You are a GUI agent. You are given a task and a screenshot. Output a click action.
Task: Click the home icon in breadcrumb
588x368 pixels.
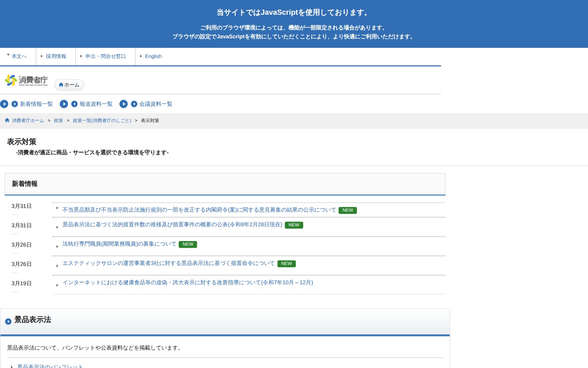click(7, 120)
